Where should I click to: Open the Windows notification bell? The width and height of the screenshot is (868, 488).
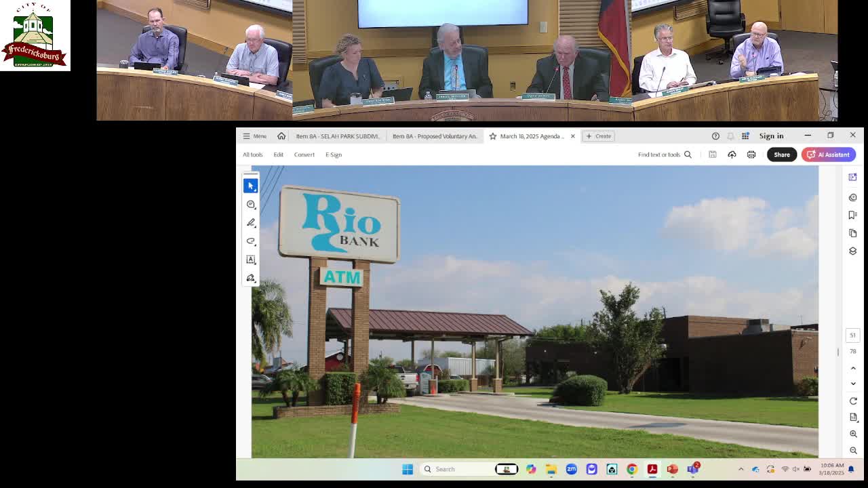tap(851, 469)
